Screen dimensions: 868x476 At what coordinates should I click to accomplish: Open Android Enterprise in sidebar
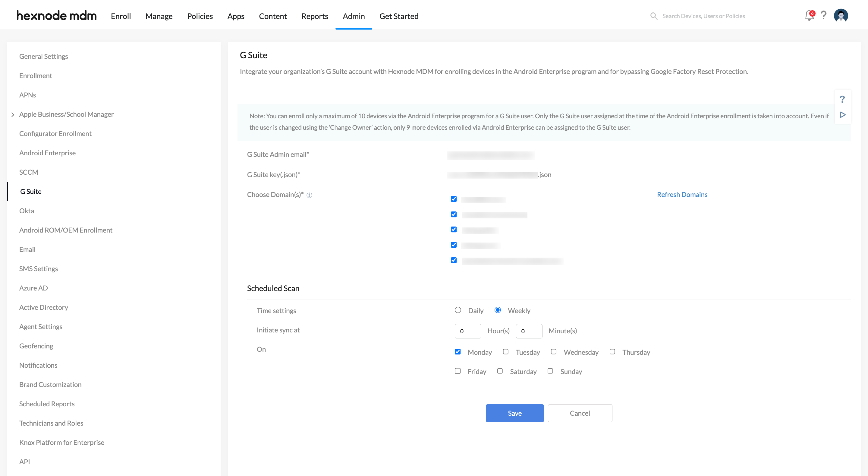pyautogui.click(x=47, y=153)
